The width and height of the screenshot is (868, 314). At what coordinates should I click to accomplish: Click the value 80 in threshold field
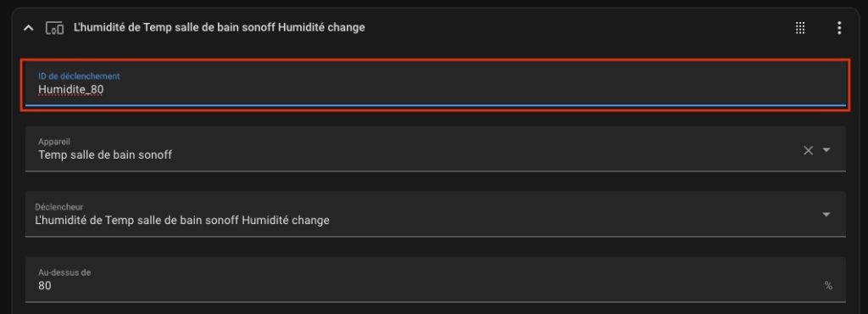click(45, 286)
